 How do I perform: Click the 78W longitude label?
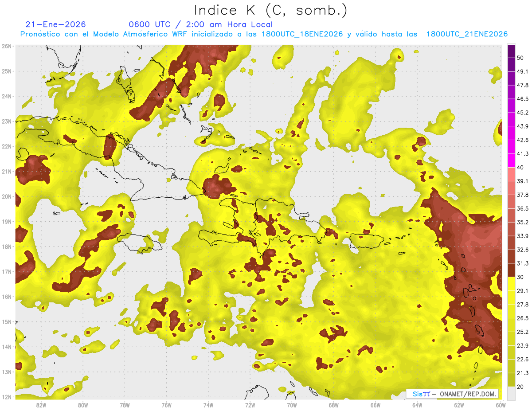pyautogui.click(x=125, y=405)
